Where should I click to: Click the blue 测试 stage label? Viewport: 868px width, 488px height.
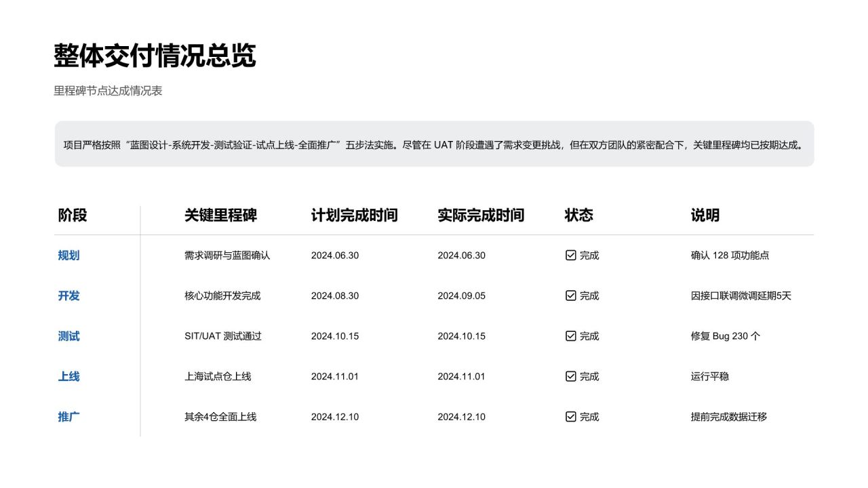68,336
